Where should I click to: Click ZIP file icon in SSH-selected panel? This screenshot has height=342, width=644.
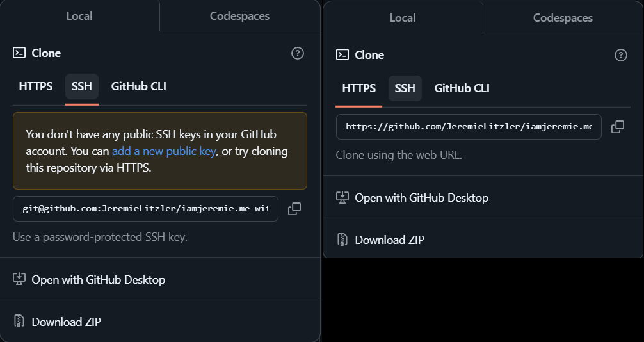pyautogui.click(x=19, y=322)
